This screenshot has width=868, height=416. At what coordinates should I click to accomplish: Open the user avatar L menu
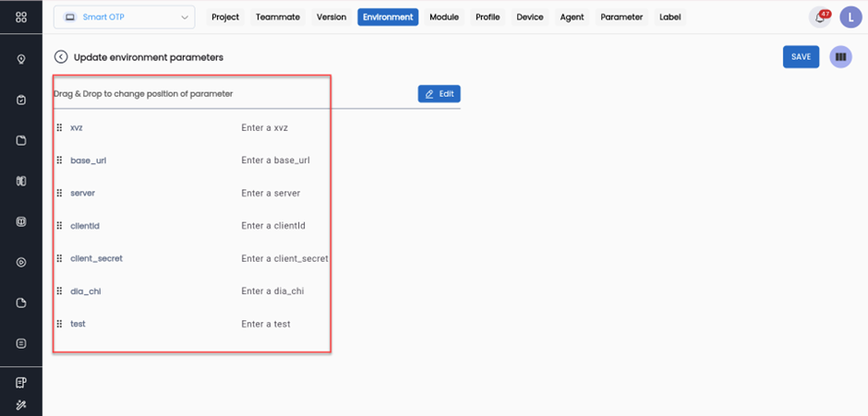[850, 18]
